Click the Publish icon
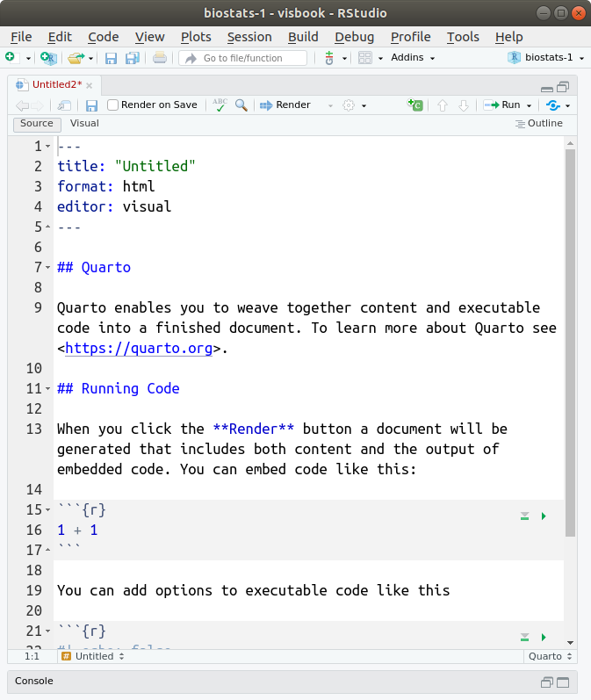 (552, 105)
